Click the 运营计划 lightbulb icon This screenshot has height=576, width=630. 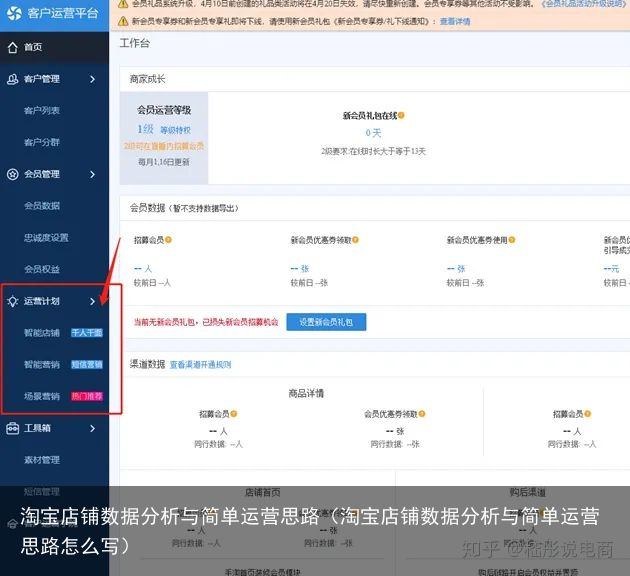[x=12, y=301]
